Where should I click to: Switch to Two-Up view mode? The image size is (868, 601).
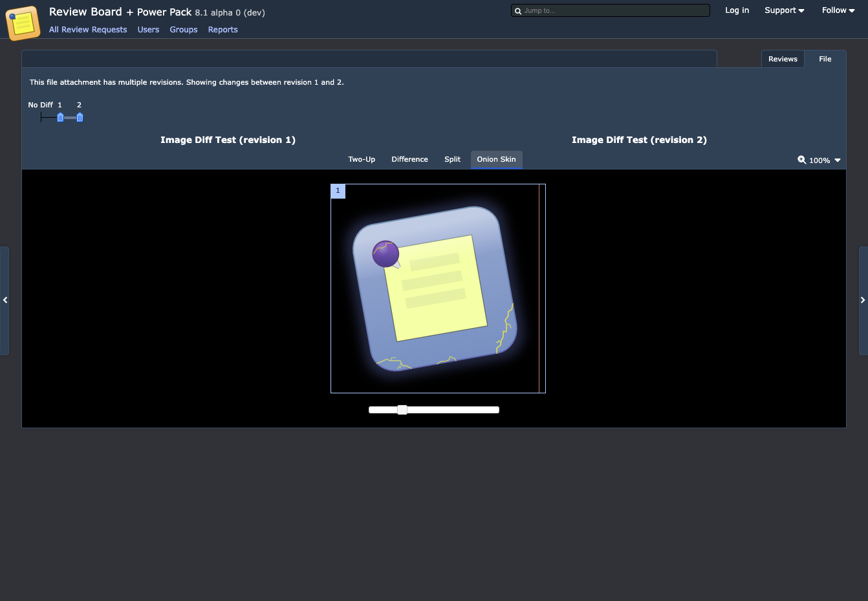click(x=362, y=159)
